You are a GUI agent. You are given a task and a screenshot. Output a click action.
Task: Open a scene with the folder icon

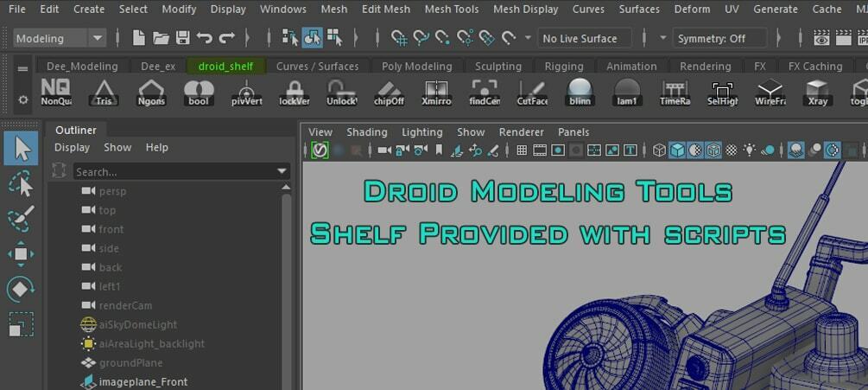click(x=162, y=38)
